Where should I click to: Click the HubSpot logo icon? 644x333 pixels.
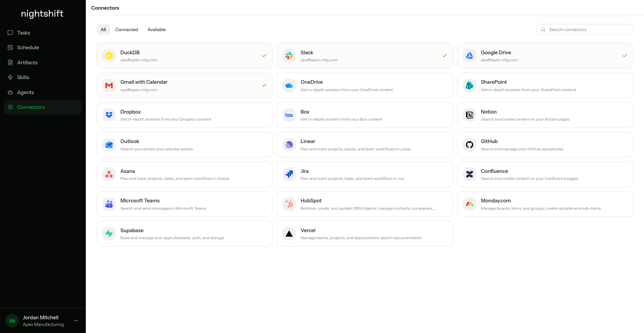coord(289,204)
